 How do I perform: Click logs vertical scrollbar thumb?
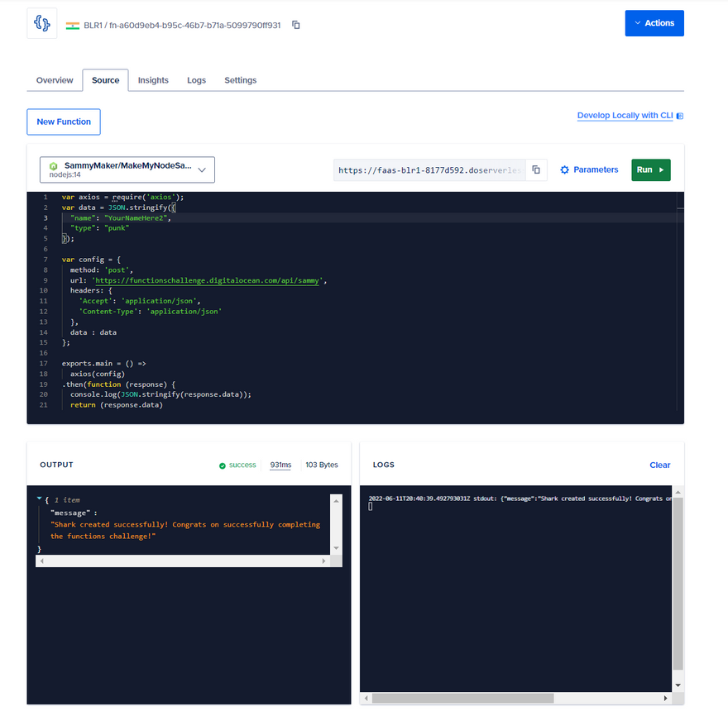click(678, 584)
